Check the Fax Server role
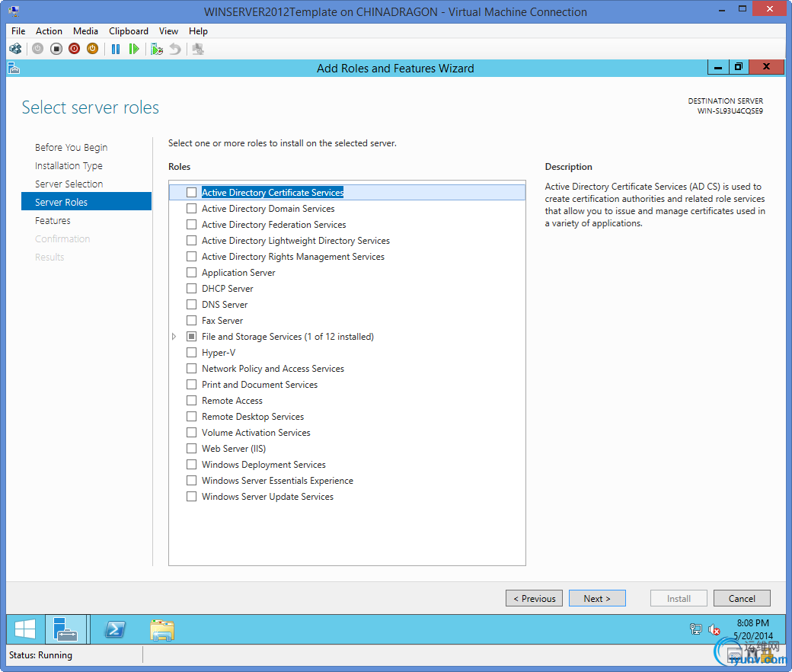 click(x=191, y=320)
